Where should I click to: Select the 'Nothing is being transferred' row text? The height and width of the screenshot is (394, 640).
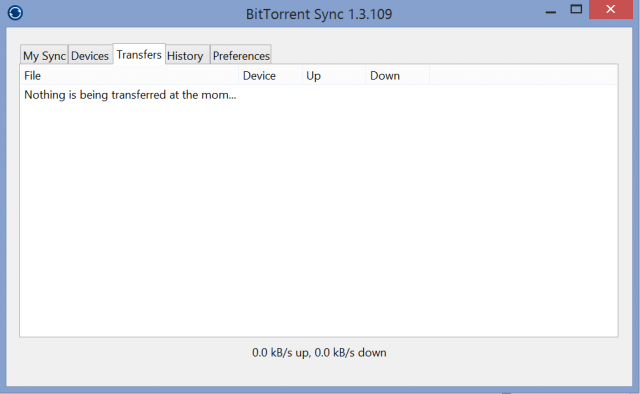pos(130,95)
